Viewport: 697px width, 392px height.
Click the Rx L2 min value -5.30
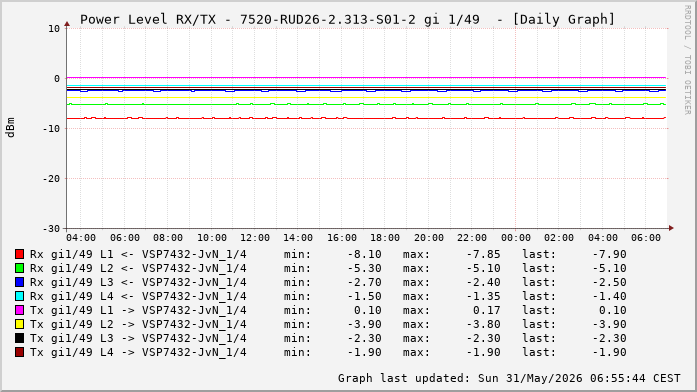click(x=365, y=268)
